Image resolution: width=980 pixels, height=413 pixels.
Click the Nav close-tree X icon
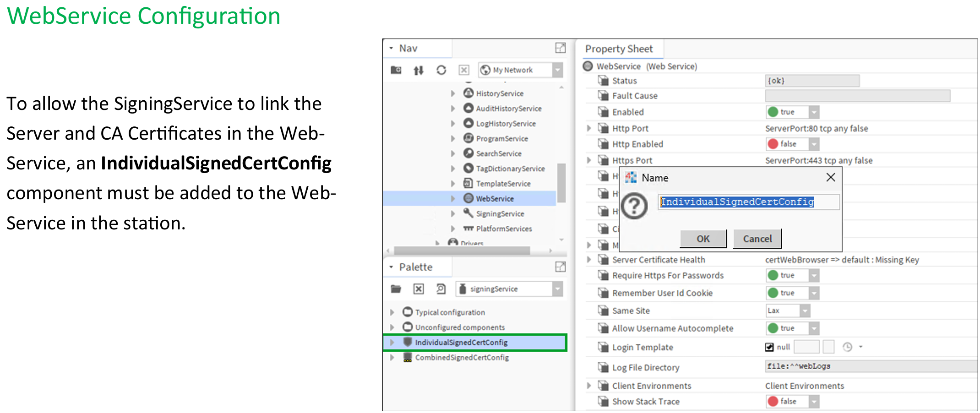click(464, 70)
